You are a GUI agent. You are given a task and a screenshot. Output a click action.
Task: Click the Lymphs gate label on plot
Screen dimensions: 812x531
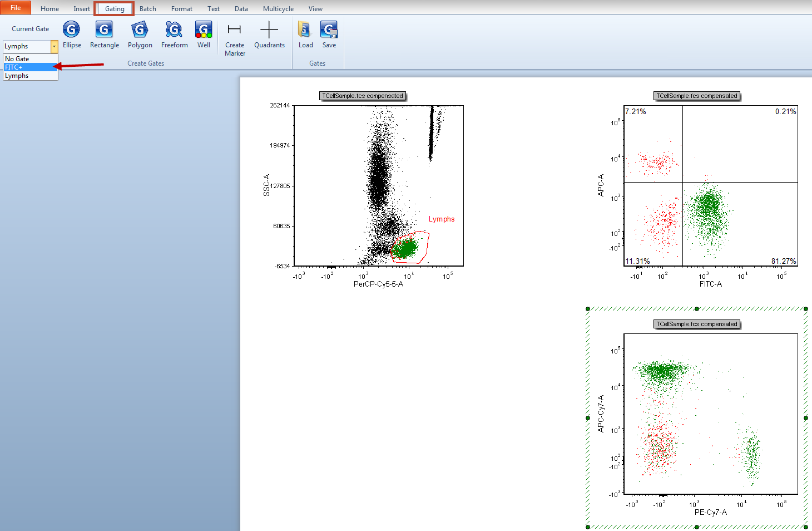[x=441, y=219]
